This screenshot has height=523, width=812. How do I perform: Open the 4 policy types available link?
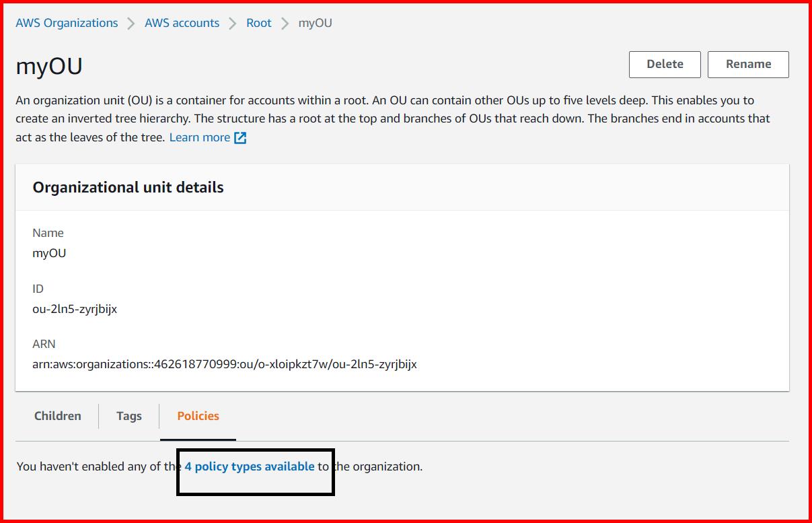[x=250, y=466]
